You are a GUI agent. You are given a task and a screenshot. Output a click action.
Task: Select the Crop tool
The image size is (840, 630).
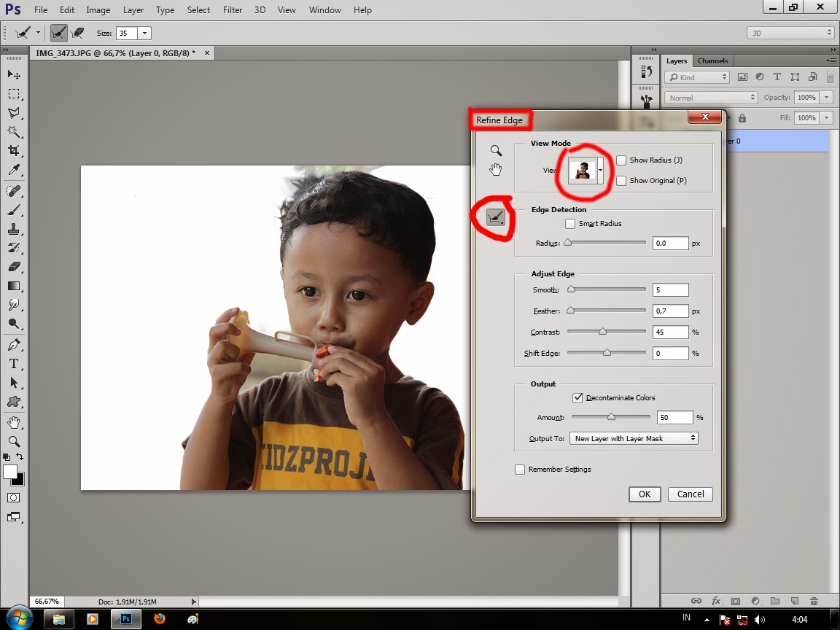pyautogui.click(x=14, y=150)
